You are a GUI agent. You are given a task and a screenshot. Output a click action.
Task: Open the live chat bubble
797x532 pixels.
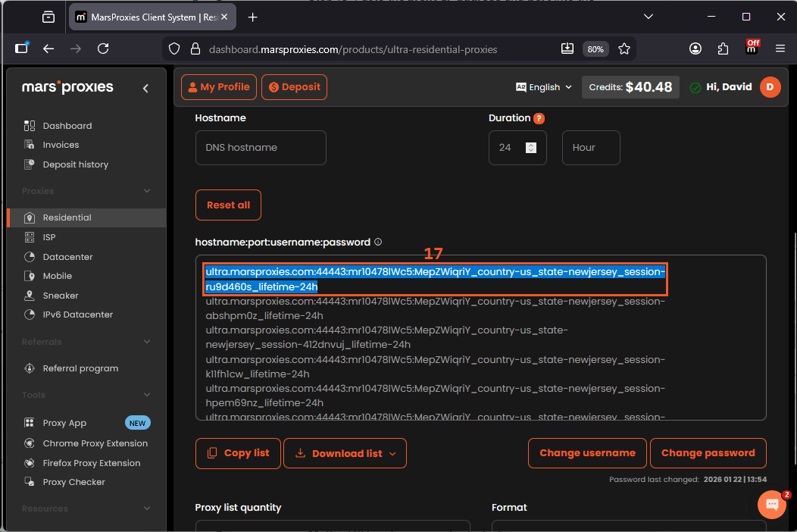click(x=771, y=505)
